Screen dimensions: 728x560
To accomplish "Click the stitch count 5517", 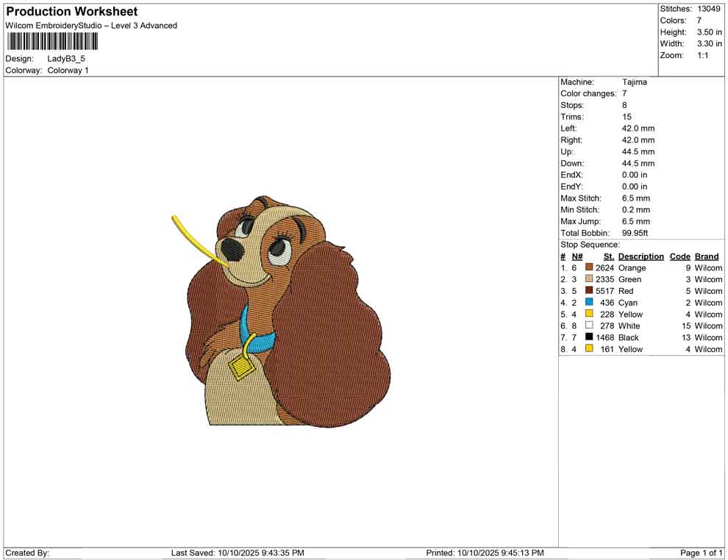I will [604, 291].
